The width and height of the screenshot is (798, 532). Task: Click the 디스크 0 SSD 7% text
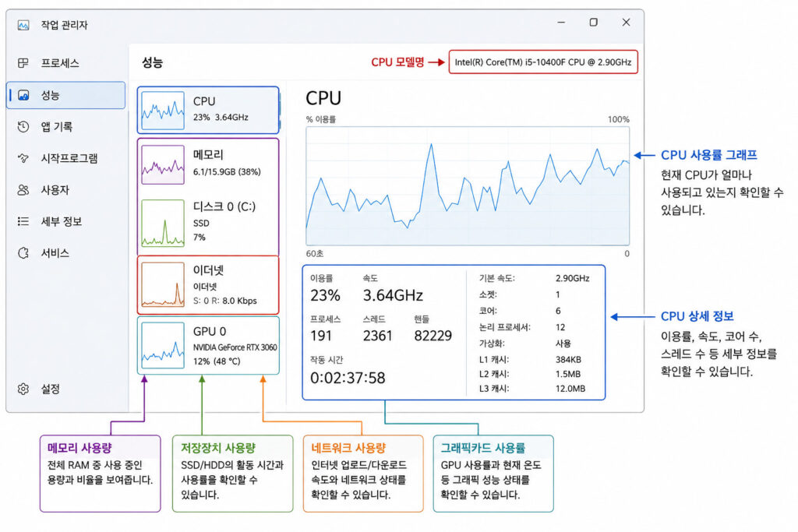[x=224, y=222]
